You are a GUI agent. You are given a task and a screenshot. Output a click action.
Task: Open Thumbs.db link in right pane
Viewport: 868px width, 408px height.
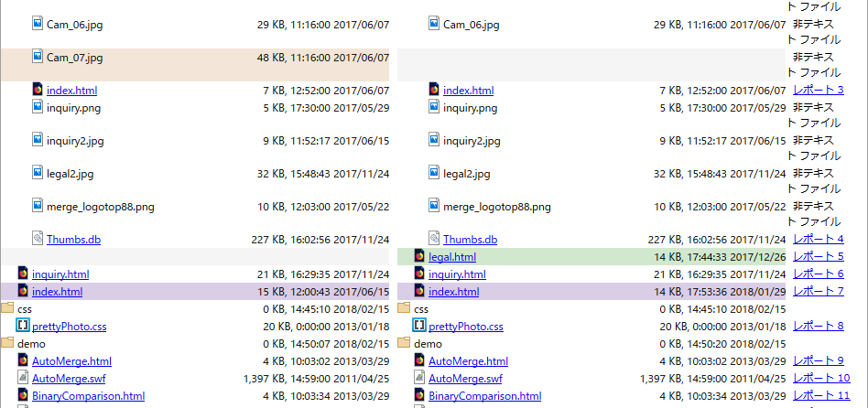coord(470,239)
